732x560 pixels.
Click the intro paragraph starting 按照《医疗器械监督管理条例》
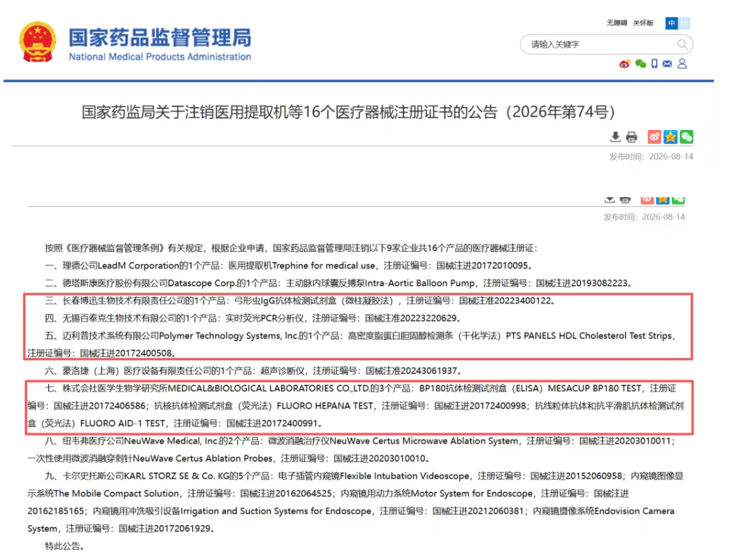coord(291,247)
